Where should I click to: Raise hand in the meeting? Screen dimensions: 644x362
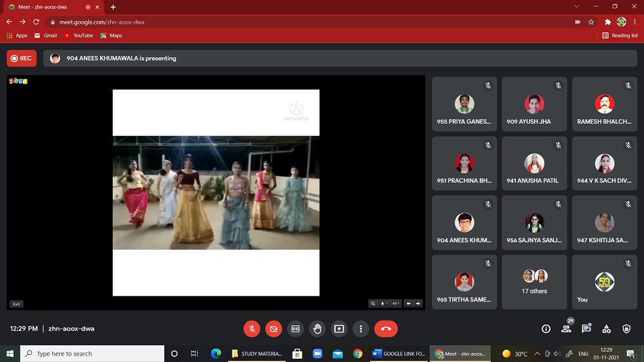[317, 329]
